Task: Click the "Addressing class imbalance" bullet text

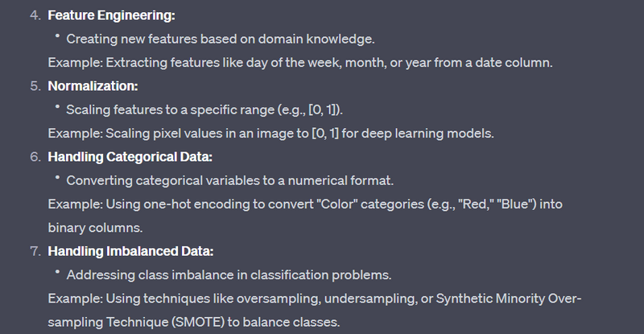Action: 229,275
